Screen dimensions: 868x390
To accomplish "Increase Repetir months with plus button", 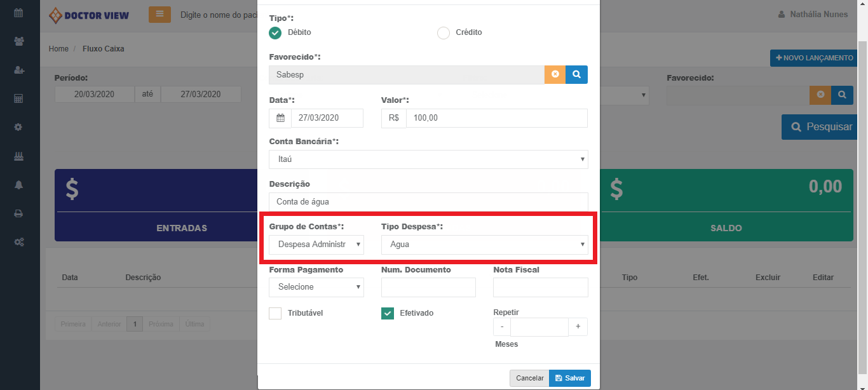I will coord(578,326).
